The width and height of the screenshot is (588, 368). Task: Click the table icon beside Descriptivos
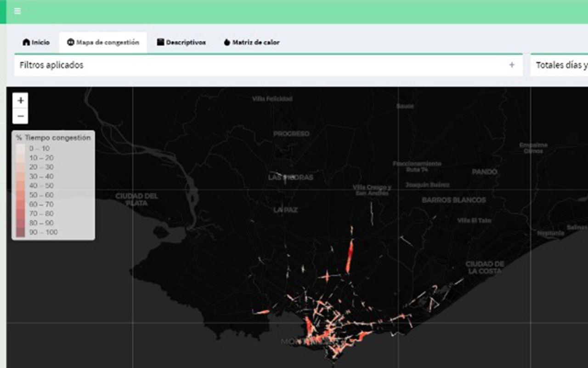160,42
